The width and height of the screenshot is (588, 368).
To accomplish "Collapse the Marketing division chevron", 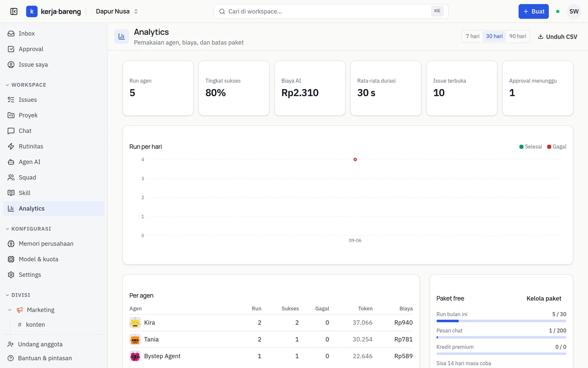I will (10, 310).
